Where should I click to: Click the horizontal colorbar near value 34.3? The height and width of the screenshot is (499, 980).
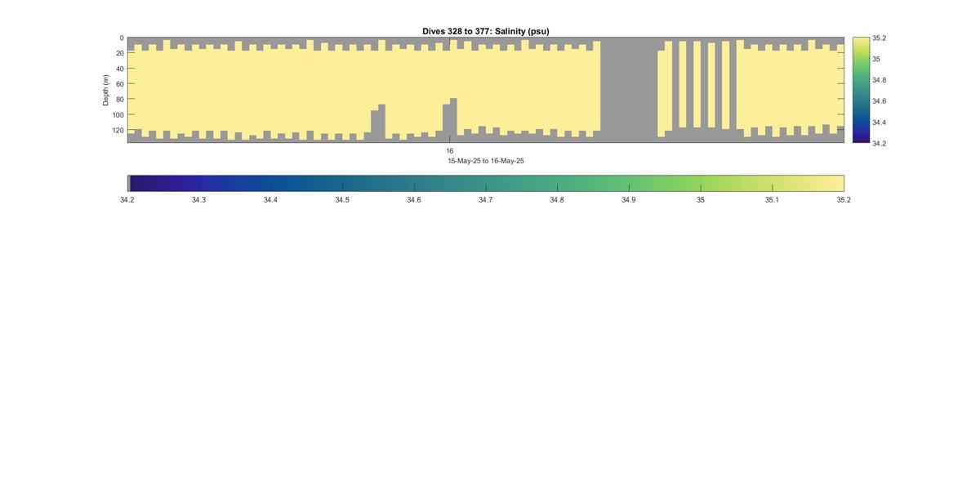pos(199,184)
